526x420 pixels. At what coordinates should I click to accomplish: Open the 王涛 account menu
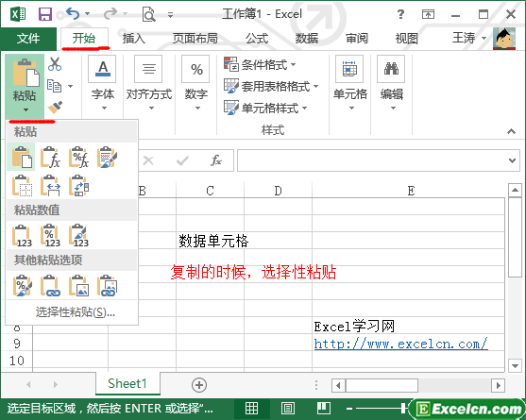(469, 38)
